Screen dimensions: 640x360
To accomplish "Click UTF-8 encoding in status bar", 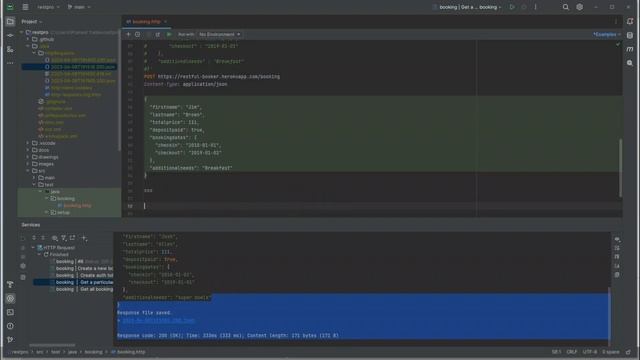I will (589, 352).
